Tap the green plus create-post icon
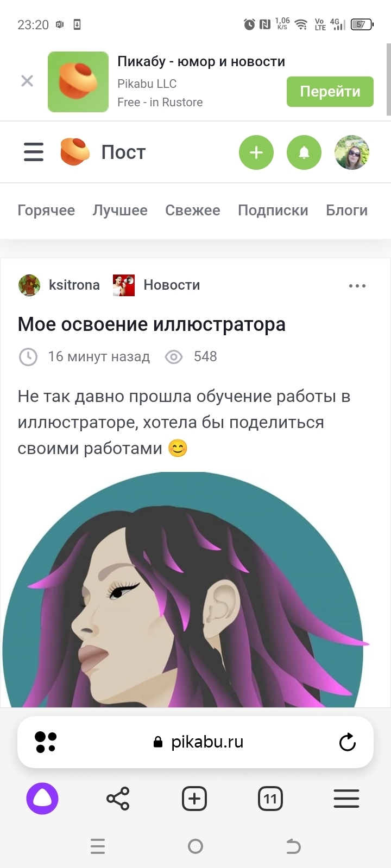Screen dimensions: 391x868 coord(256,152)
